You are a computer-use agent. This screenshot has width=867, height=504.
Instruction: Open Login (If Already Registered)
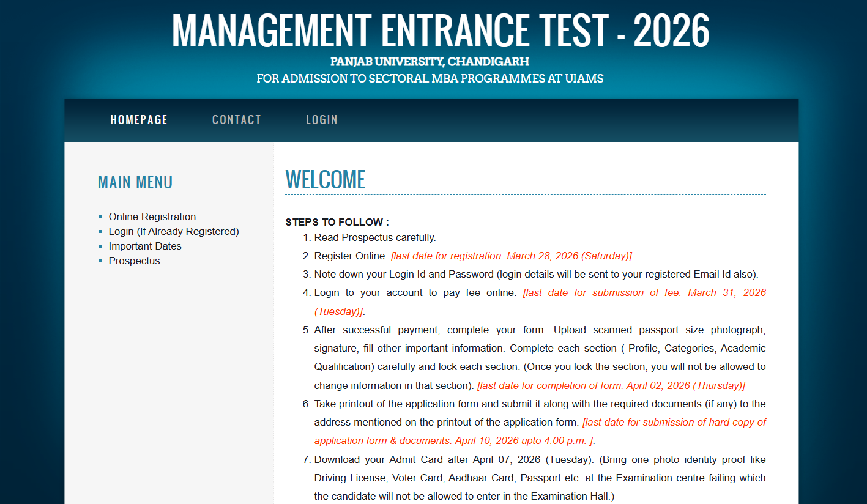coord(174,231)
